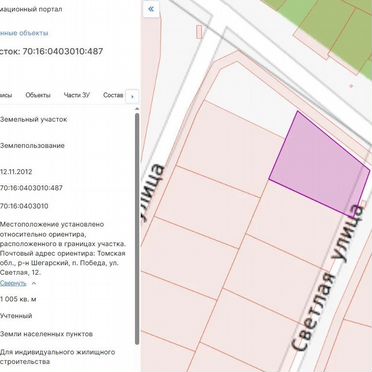Select the area value 1 005 кв. м
Screen dimensions: 372x372
pos(18,299)
